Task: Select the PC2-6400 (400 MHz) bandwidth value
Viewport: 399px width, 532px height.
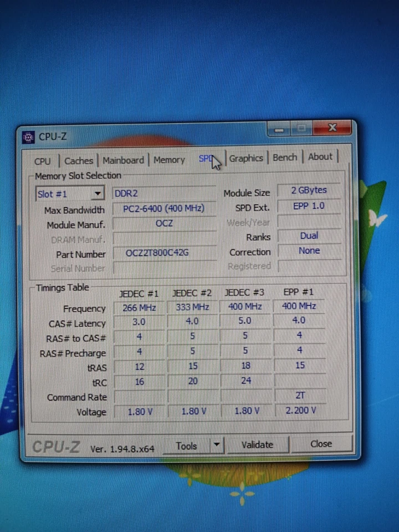Action: (x=164, y=208)
